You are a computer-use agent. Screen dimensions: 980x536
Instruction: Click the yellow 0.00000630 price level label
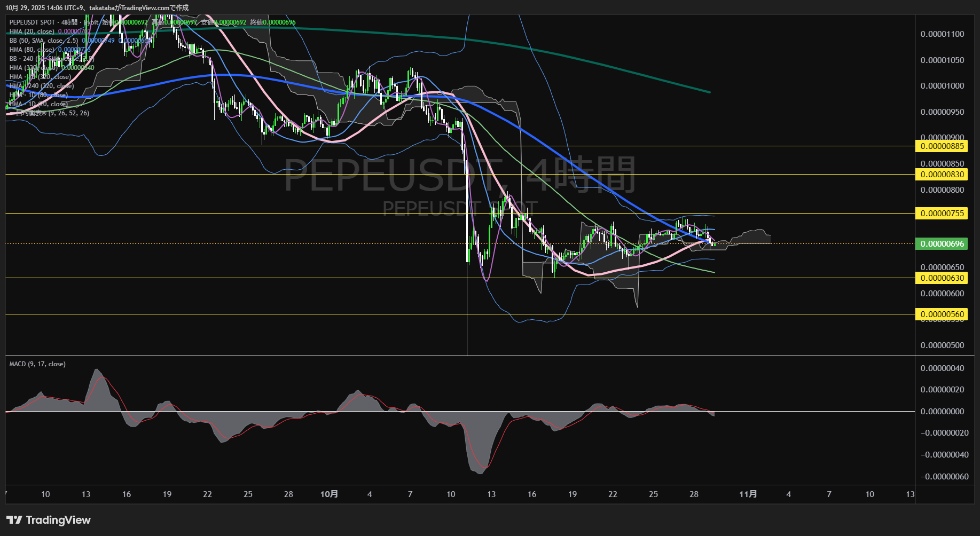(942, 278)
